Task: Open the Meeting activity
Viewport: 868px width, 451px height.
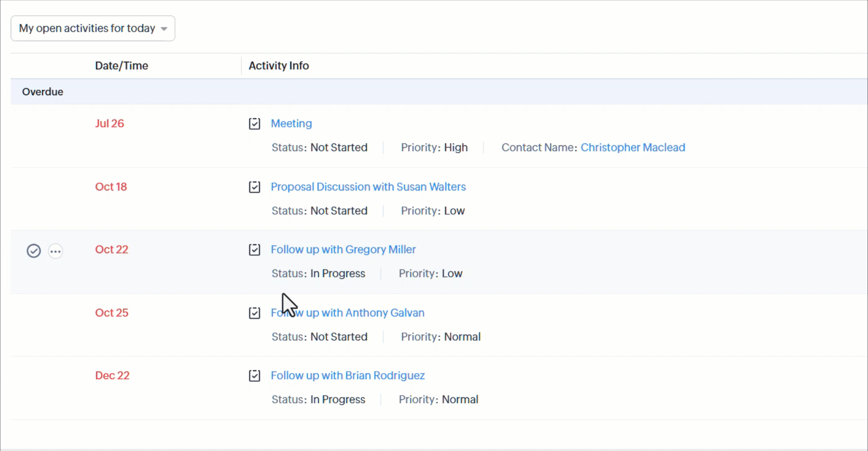Action: [291, 124]
